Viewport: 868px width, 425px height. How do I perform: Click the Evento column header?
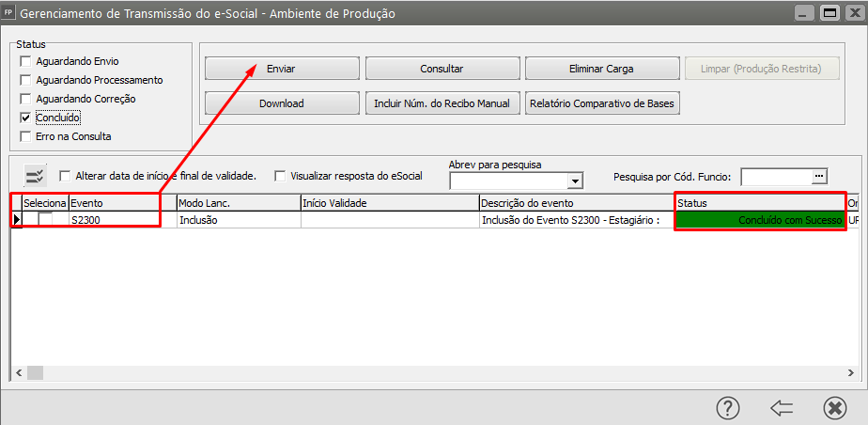(x=123, y=203)
